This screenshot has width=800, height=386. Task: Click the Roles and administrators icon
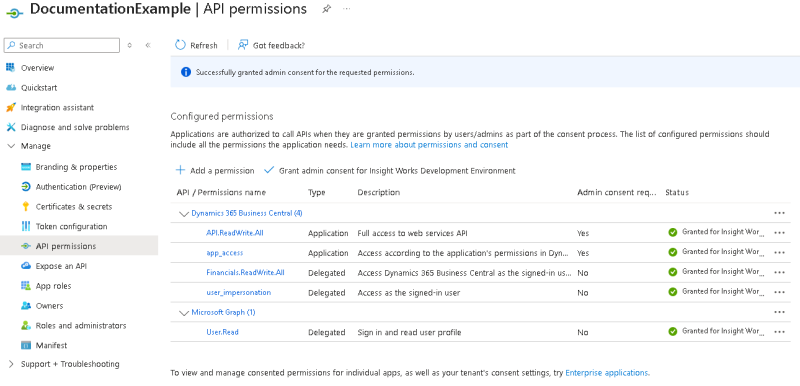[26, 325]
